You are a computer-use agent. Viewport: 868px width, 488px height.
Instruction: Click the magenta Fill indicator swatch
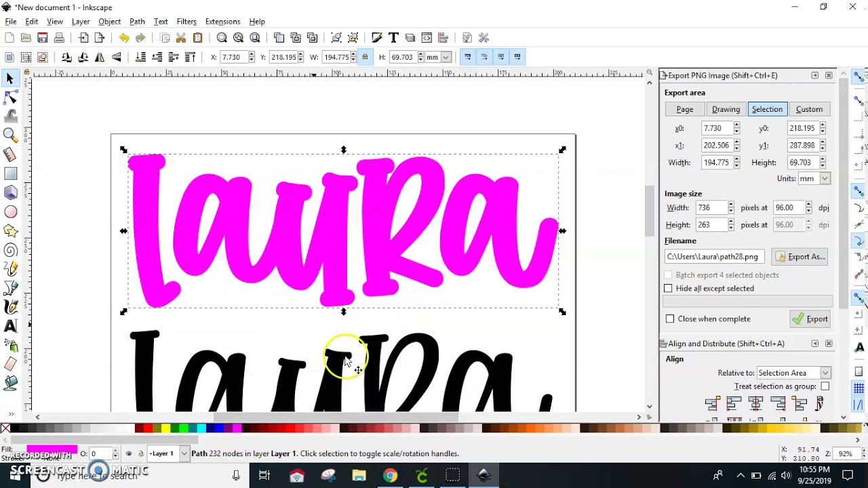click(x=52, y=449)
